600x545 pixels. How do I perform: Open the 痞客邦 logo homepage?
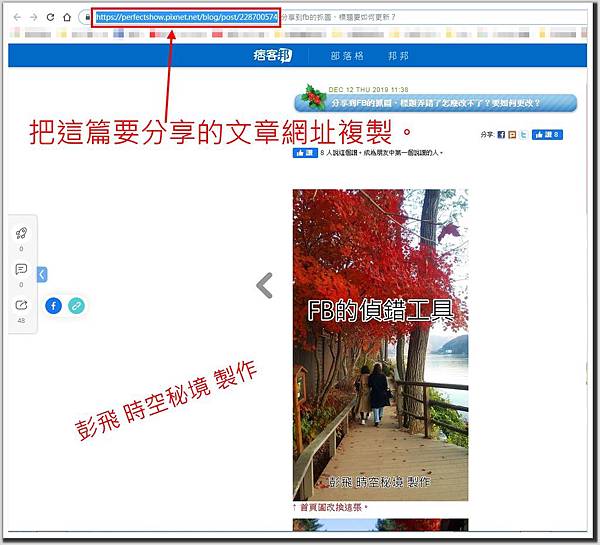pos(272,55)
